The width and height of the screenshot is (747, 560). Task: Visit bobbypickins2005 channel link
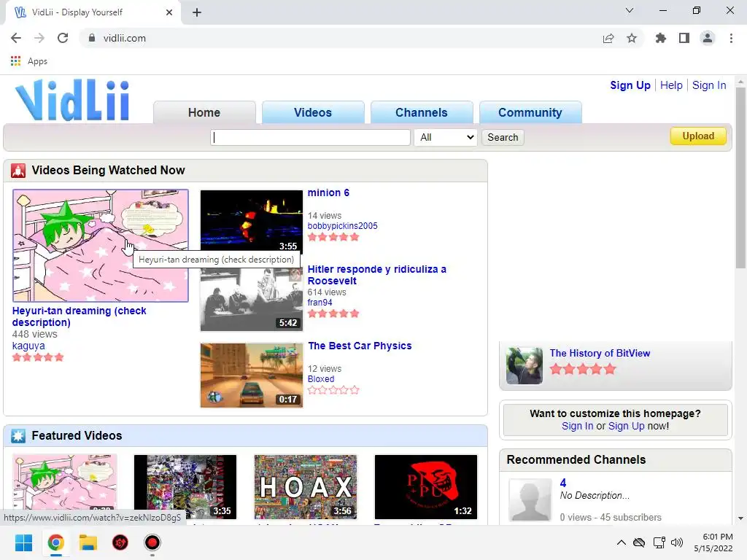342,226
